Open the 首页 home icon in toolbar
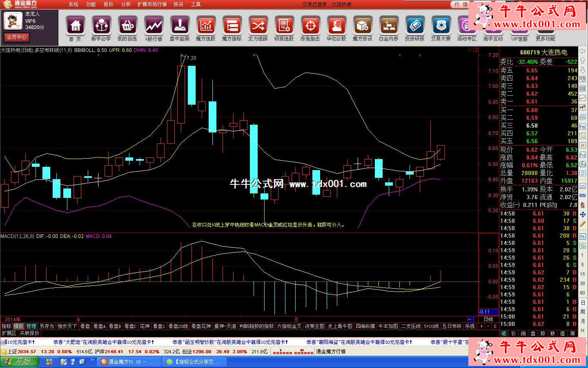Screen dimensions: 588x368 pos(75,26)
